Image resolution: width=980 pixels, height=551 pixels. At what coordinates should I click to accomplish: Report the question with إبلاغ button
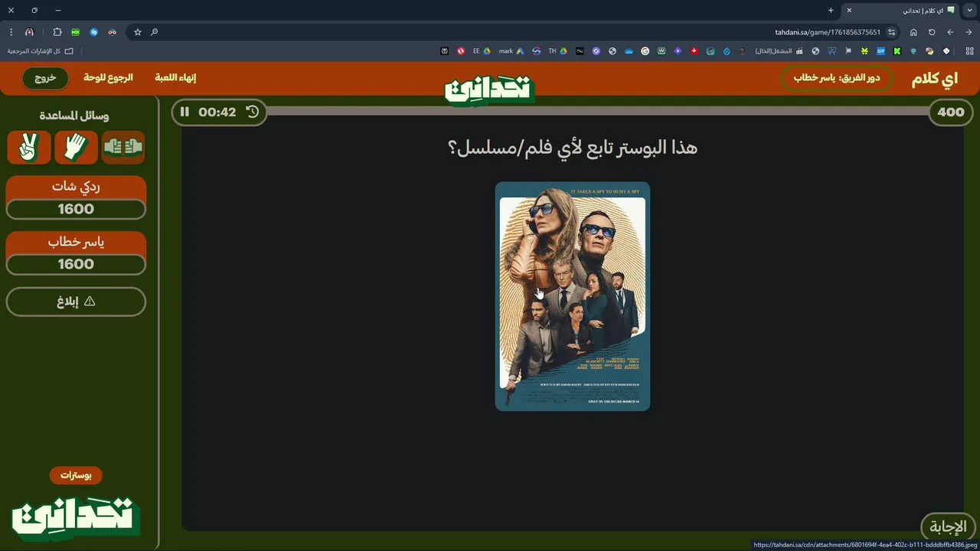76,302
